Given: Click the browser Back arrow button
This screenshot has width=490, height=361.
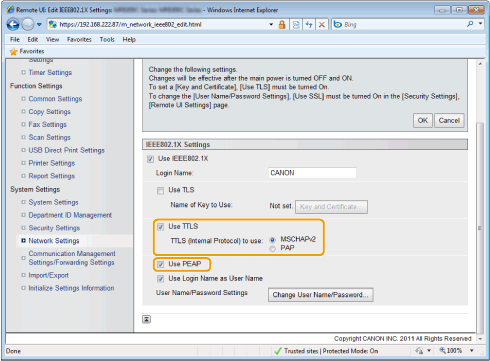Looking at the screenshot, I should tap(13, 24).
